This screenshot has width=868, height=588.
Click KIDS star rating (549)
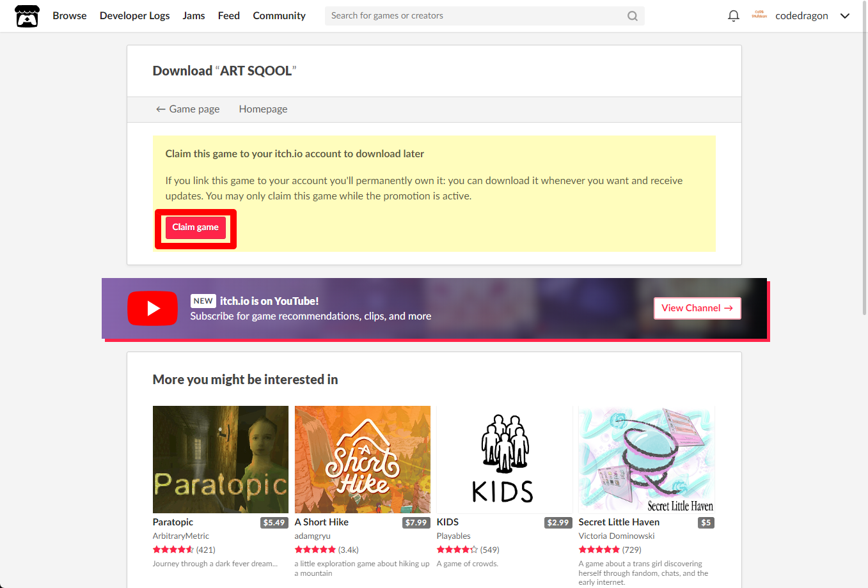[468, 550]
